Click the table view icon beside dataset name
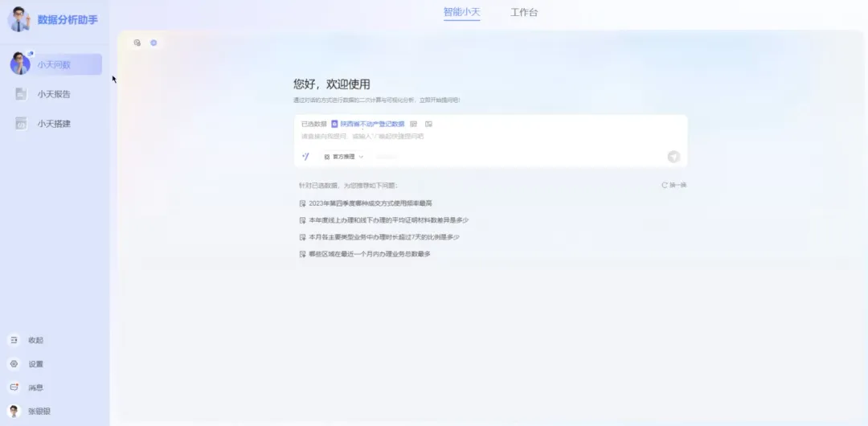The image size is (868, 426). coord(414,124)
